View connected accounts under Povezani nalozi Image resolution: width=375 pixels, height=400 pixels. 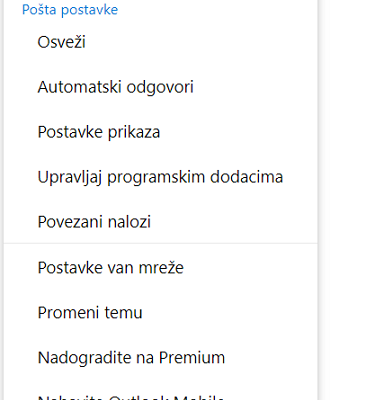(161, 222)
